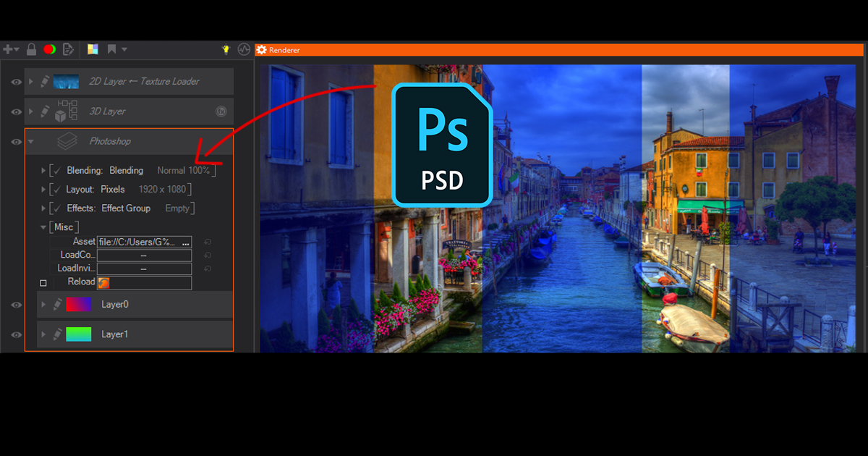Click the color palette icon in toolbar
Viewport: 868px width, 456px height.
tap(93, 48)
